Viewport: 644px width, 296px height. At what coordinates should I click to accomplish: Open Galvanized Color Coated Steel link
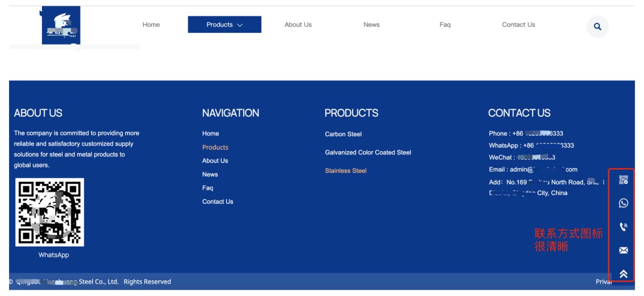click(368, 152)
